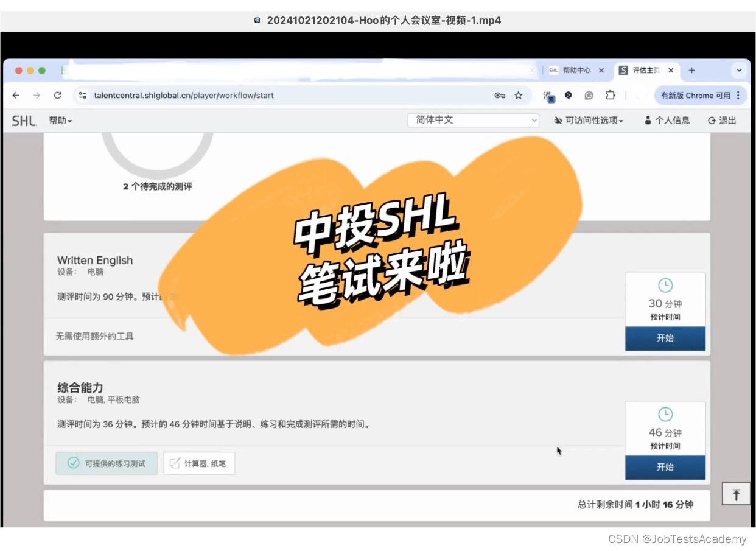
Task: Click the pencil icon beside 计算器, 纸笔
Action: click(175, 463)
